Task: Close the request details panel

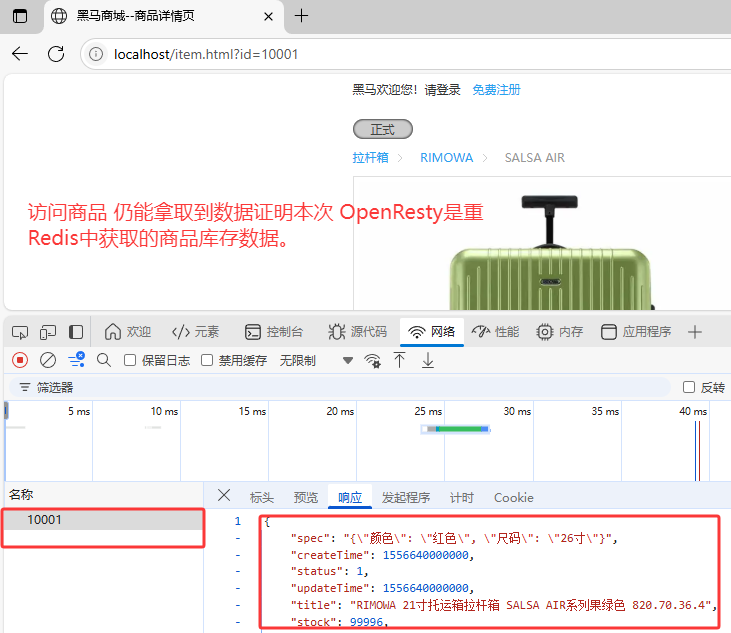Action: (224, 495)
